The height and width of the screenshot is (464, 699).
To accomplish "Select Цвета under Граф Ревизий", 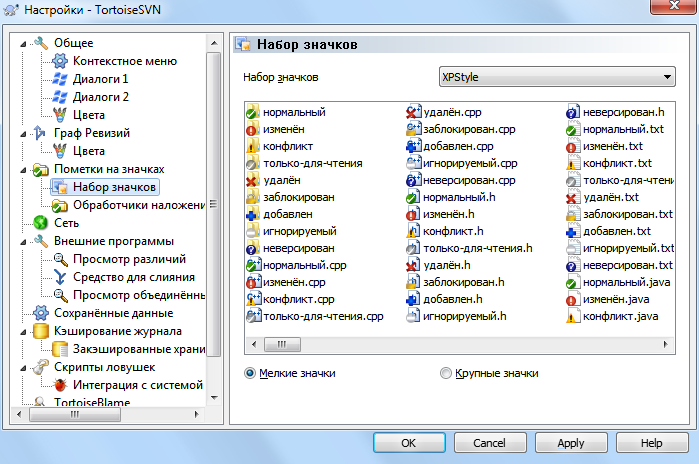I will pyautogui.click(x=89, y=151).
